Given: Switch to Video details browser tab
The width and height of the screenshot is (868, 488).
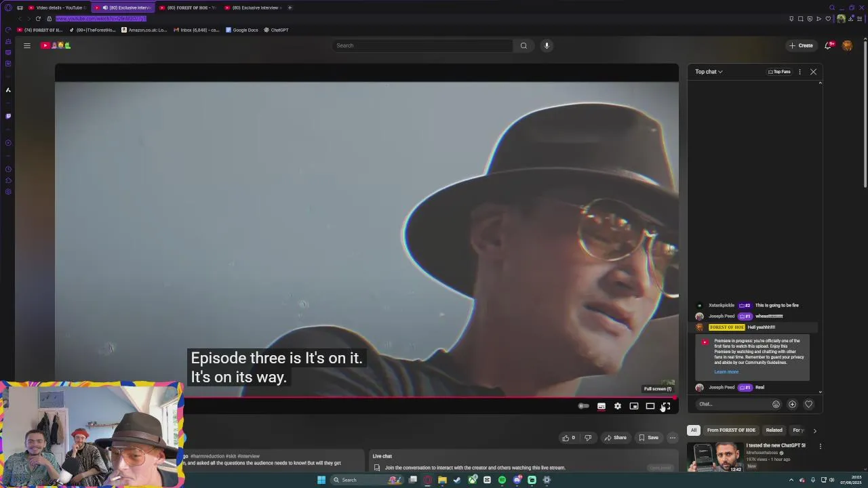Looking at the screenshot, I should [x=58, y=7].
